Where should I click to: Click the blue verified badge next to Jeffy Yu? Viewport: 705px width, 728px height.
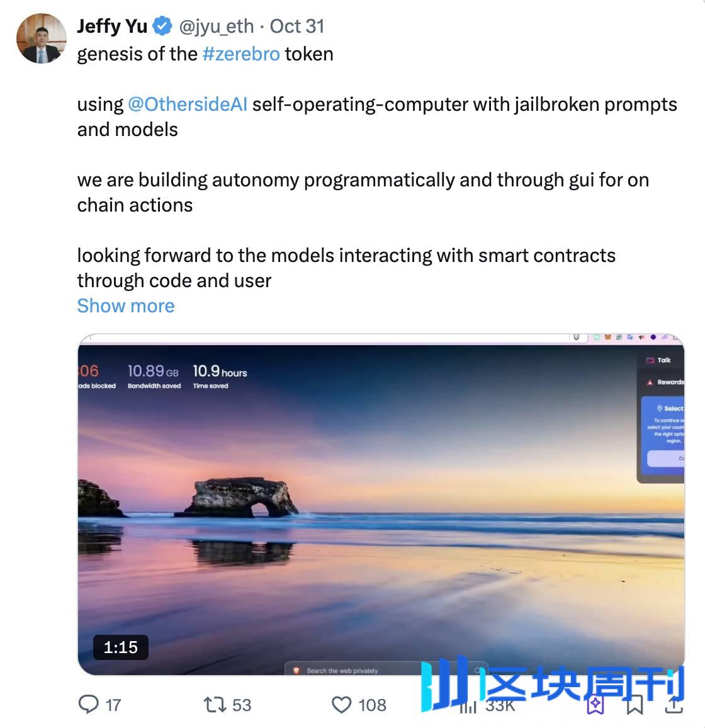[162, 26]
